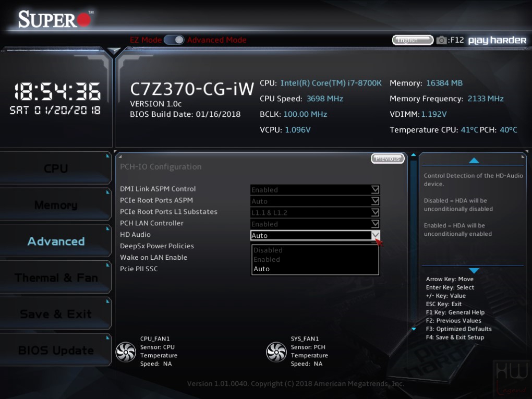This screenshot has width=532, height=399.
Task: Open the English language selector
Action: [413, 40]
